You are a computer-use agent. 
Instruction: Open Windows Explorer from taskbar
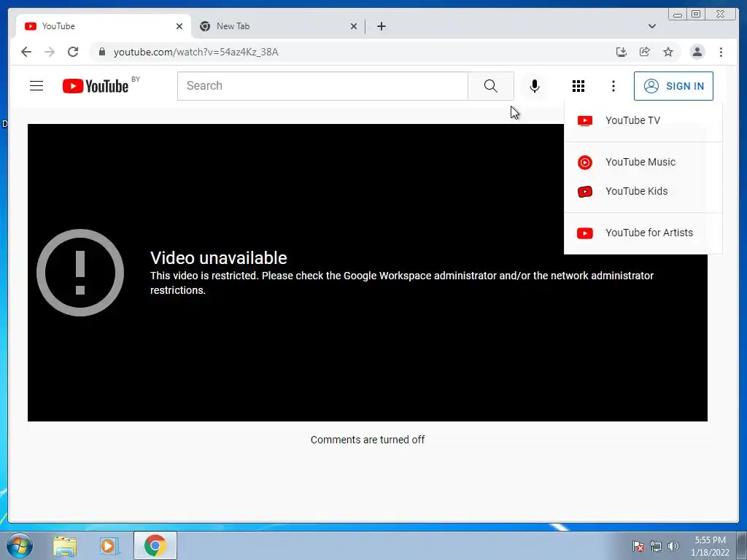(65, 546)
